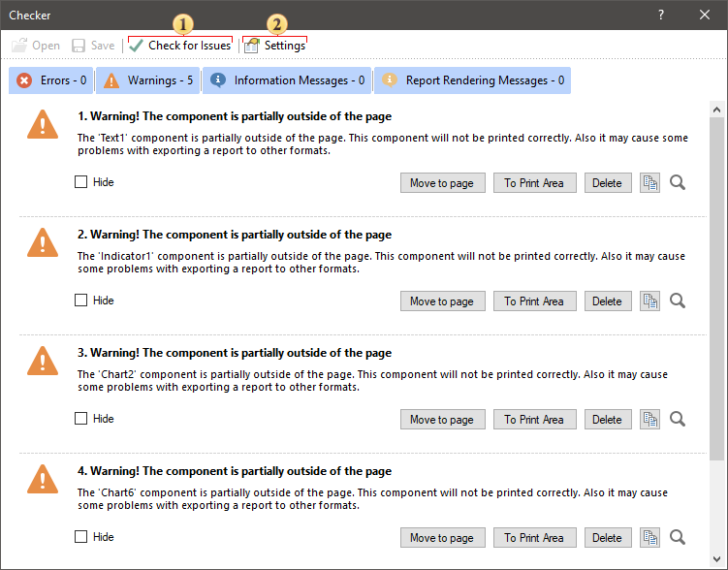
Task: Click the vertical scrollbar in the warnings list
Action: coord(717,291)
